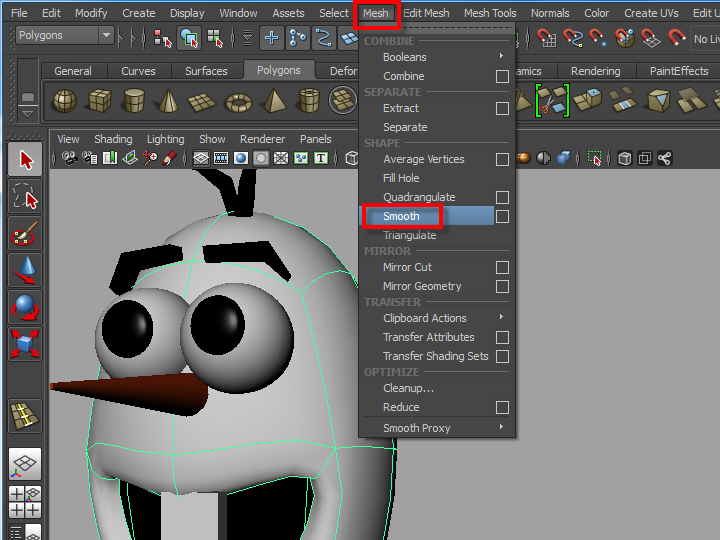Choose the Rotate tool sphere icon

pyautogui.click(x=25, y=307)
